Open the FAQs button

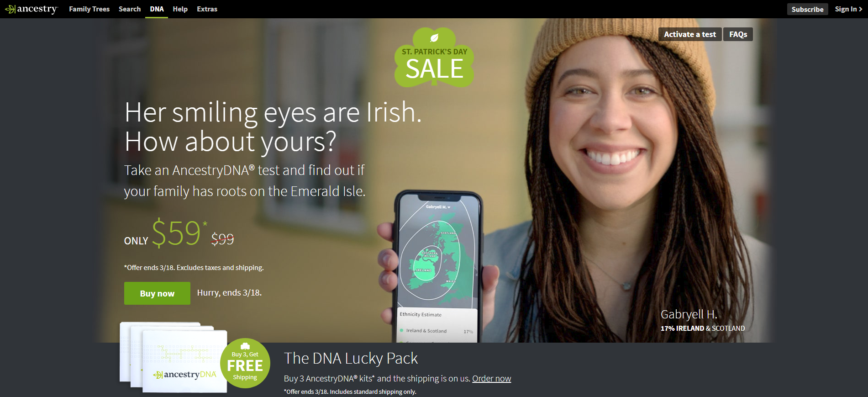(738, 34)
